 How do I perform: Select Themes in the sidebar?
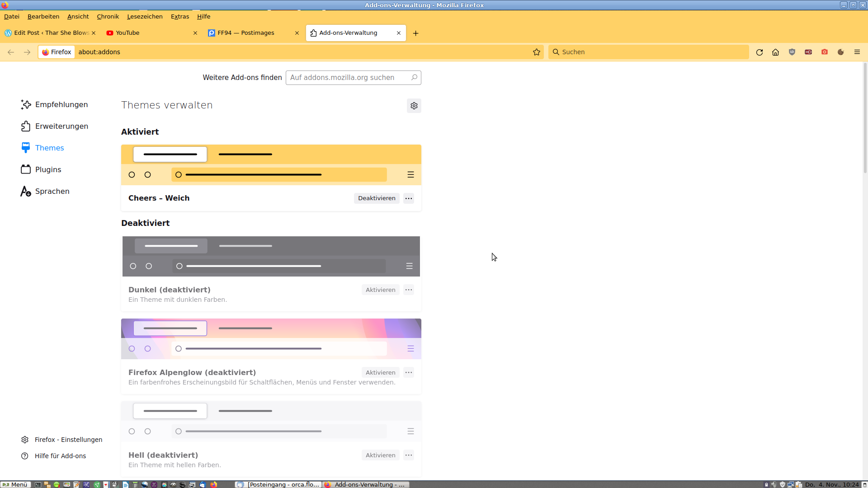coord(42,148)
